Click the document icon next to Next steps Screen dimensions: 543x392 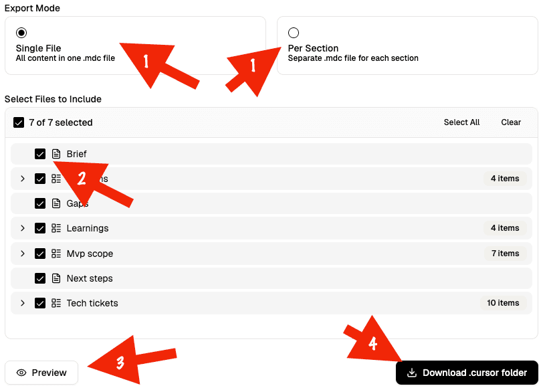(x=57, y=278)
